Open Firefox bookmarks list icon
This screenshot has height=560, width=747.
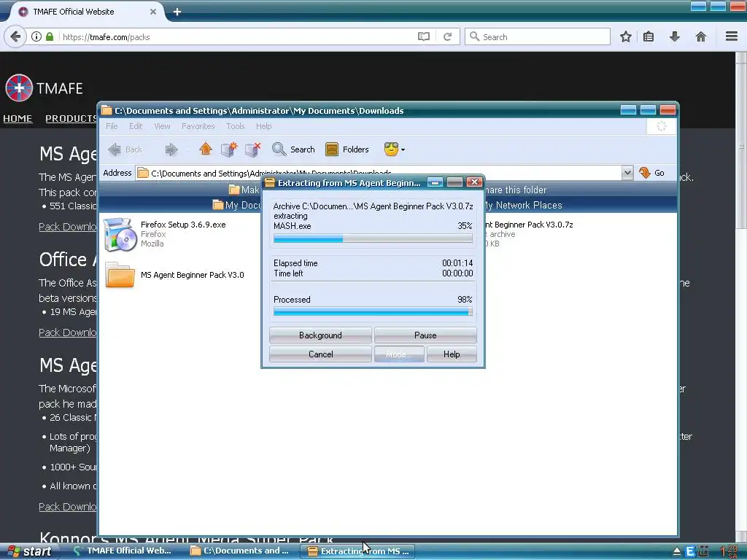(x=649, y=36)
